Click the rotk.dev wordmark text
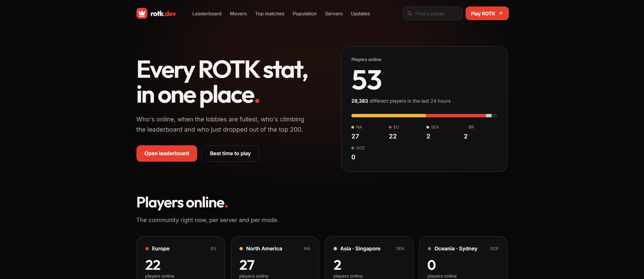This screenshot has height=279, width=644. (x=163, y=14)
